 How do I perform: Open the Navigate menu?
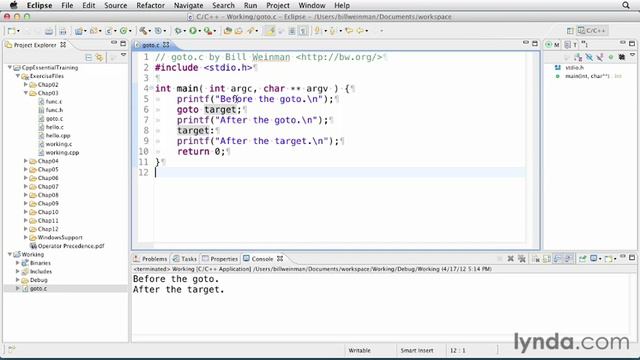[189, 5]
